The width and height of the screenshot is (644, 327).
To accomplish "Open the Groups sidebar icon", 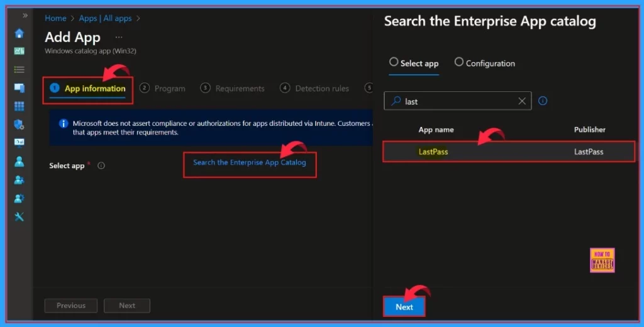I will coord(19,180).
